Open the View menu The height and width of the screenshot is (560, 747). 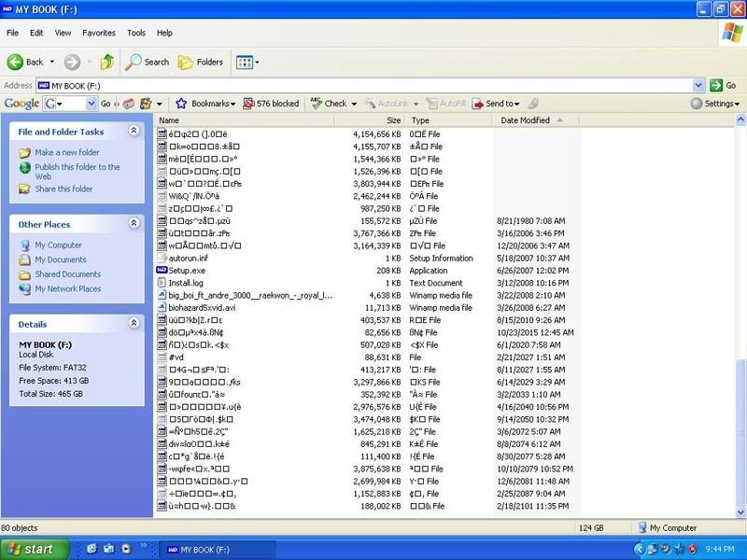point(63,33)
